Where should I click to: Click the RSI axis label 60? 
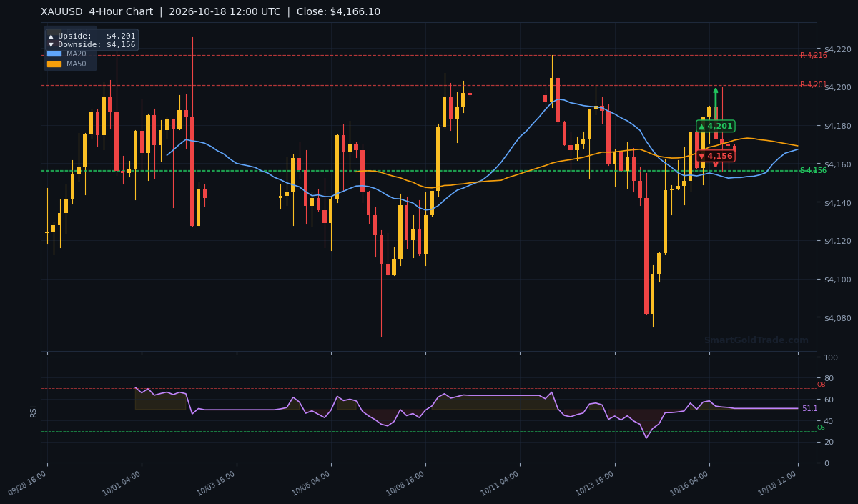[829, 400]
